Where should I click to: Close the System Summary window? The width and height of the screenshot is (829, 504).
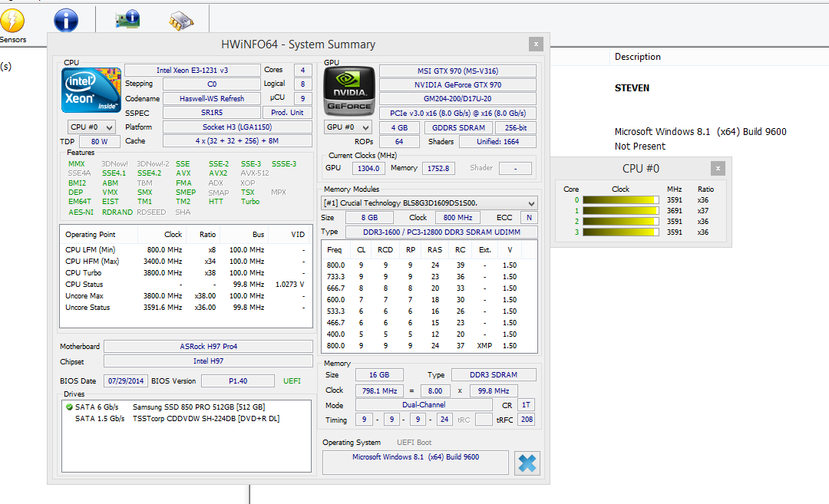(x=536, y=44)
